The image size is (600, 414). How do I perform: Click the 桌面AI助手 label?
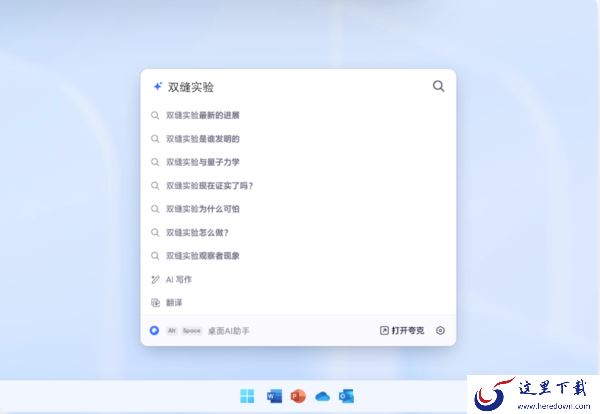[x=228, y=331]
